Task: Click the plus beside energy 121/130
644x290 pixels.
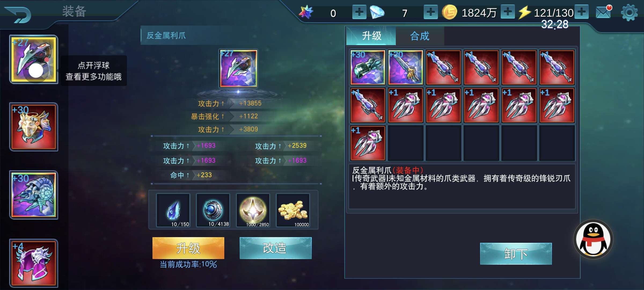Action: (x=581, y=12)
